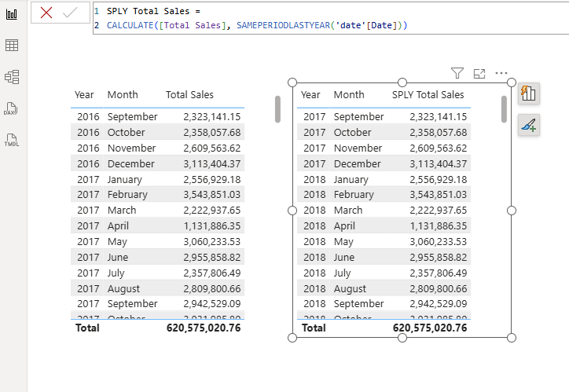Screen dimensions: 569x392
Task: Select left table June value 2,955,858.82
Action: [212, 257]
